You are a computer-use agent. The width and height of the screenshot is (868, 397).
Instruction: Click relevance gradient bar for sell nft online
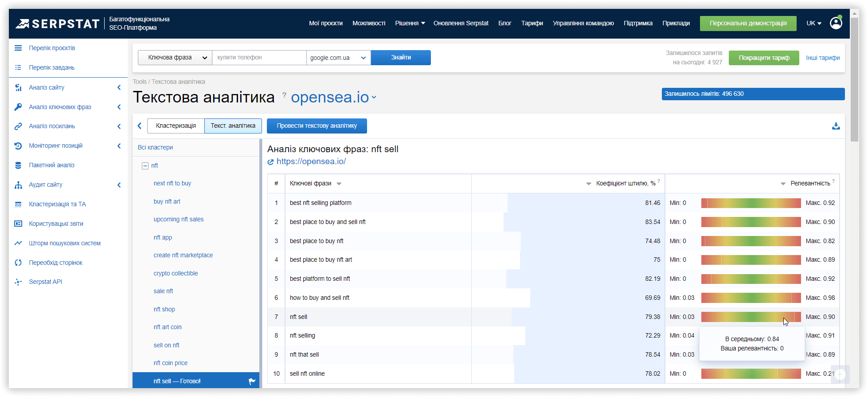[x=751, y=374]
